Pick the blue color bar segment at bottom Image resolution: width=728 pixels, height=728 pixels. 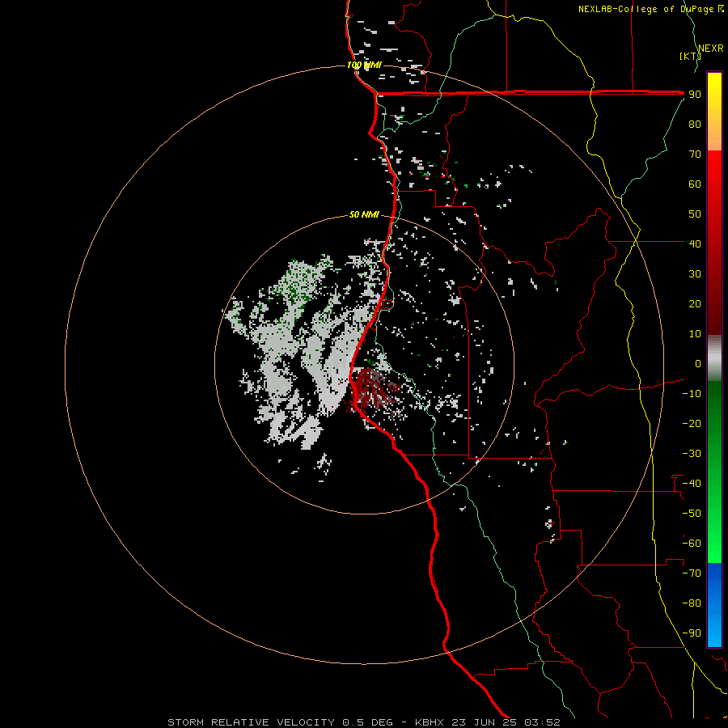pos(714,605)
